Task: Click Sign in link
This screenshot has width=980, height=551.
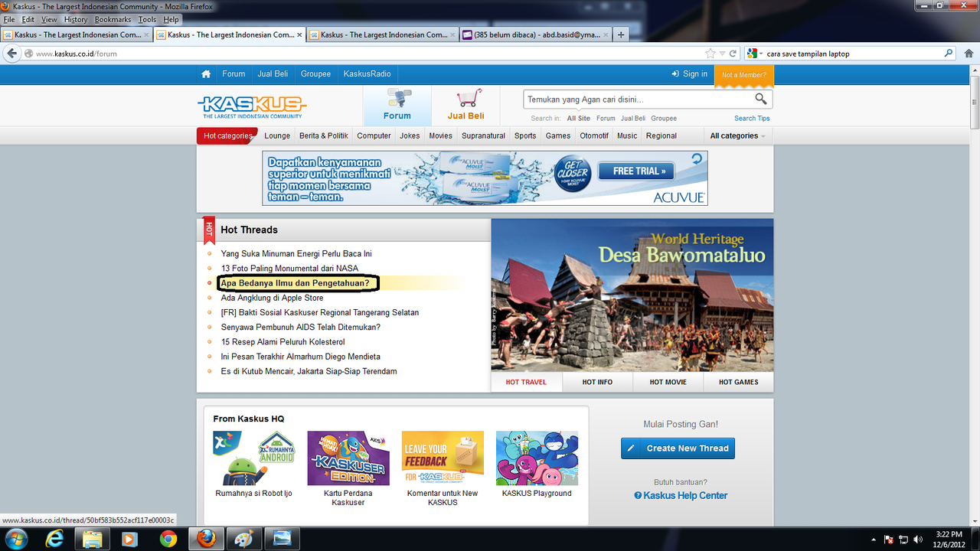Action: point(689,74)
